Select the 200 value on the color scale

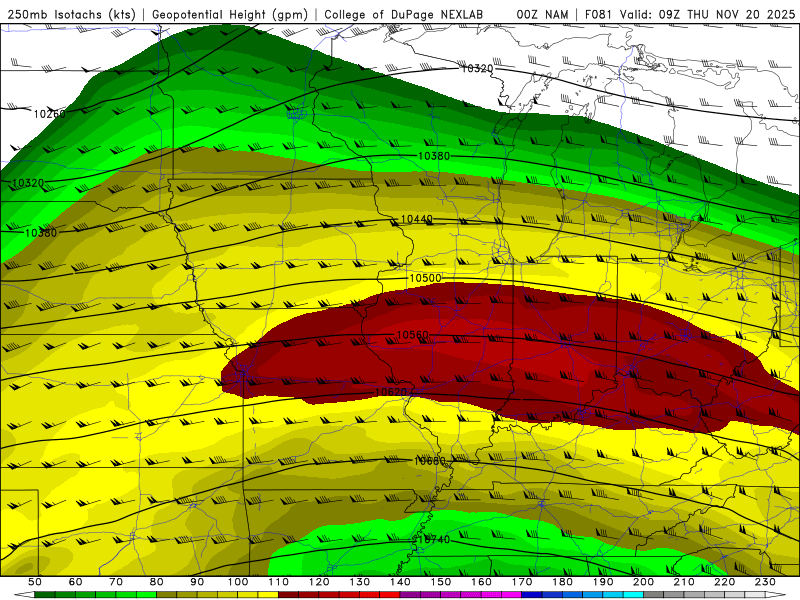(x=644, y=582)
